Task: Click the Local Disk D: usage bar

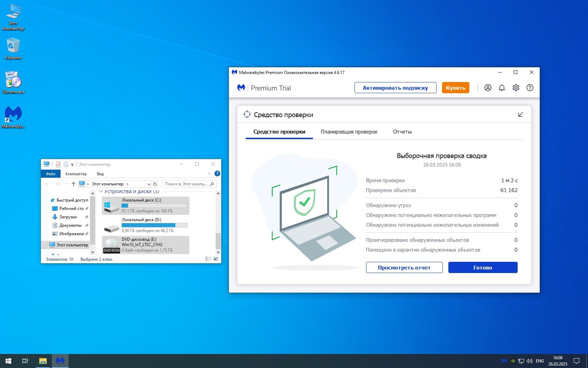Action: click(x=154, y=225)
